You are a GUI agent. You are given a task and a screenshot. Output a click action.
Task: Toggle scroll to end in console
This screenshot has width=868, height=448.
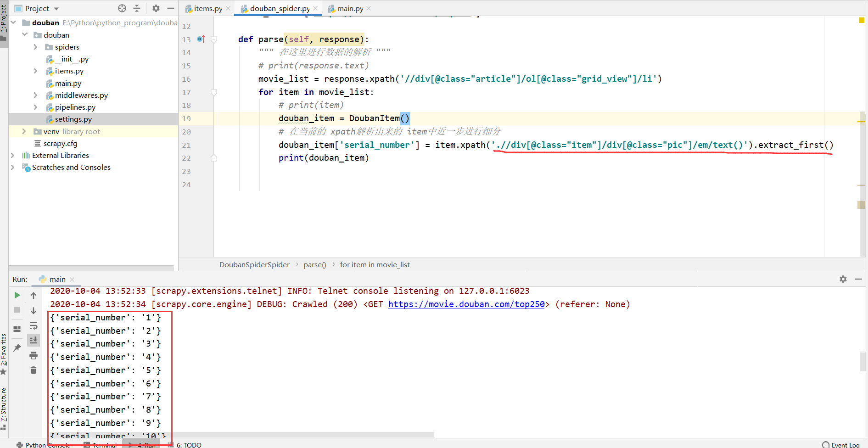tap(34, 340)
